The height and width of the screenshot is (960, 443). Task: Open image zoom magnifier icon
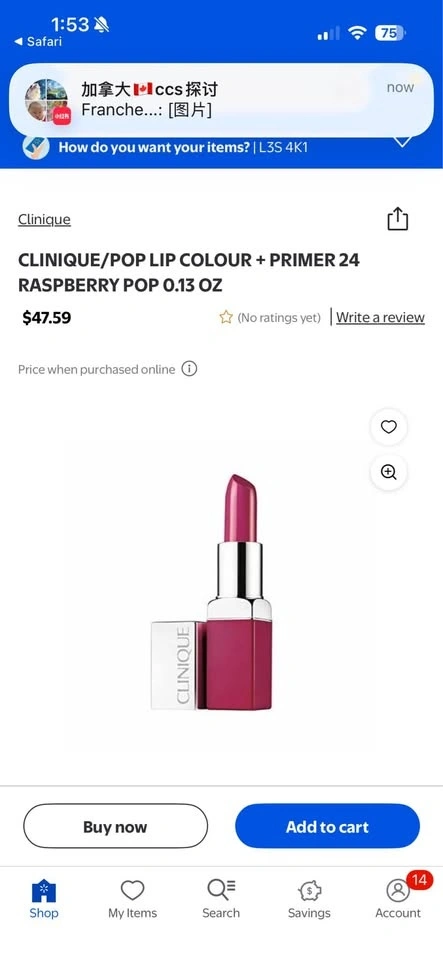tap(389, 472)
